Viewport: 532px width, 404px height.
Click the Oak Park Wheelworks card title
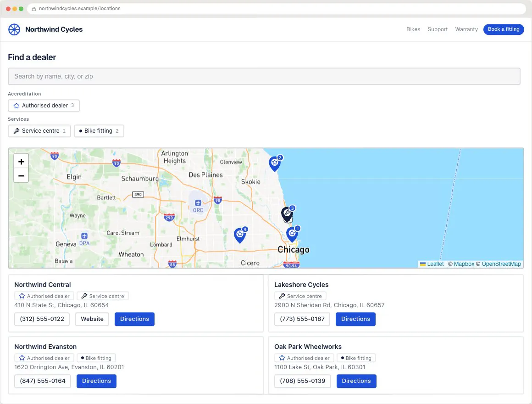pos(308,347)
